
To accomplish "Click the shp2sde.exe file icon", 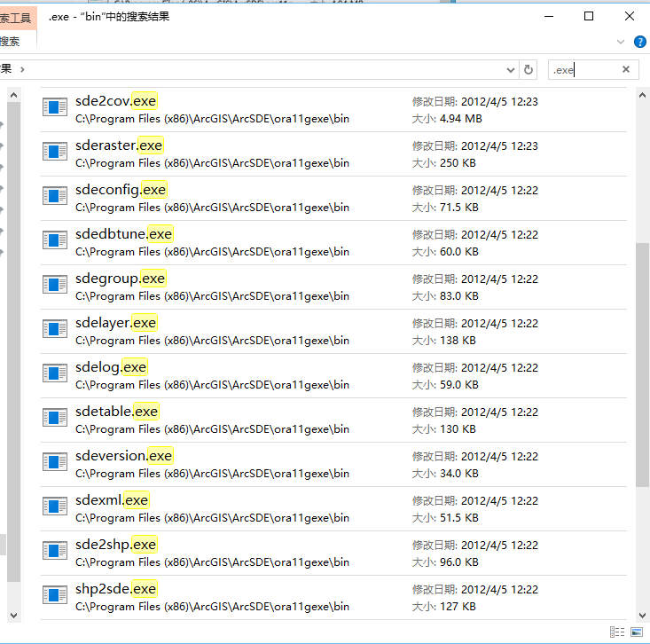I will [x=55, y=595].
